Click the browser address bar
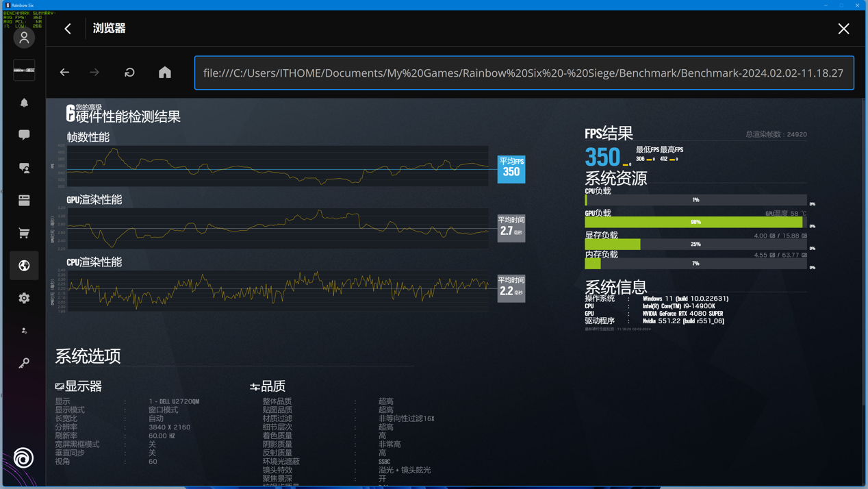This screenshot has width=868, height=489. [x=525, y=73]
